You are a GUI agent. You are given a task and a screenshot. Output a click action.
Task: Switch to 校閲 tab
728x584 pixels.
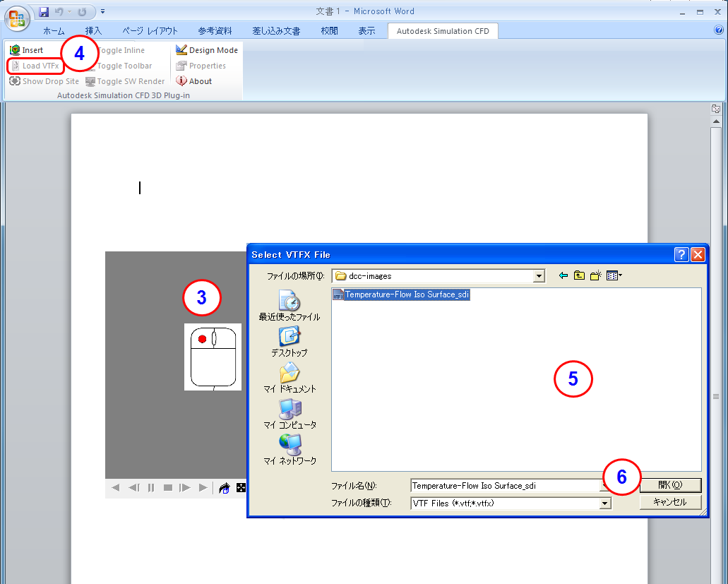[329, 31]
